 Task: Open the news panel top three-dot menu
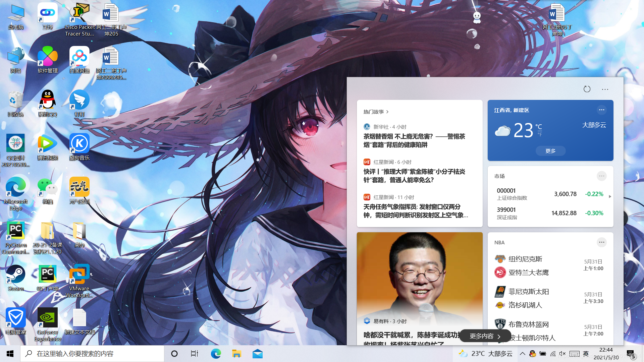[x=605, y=89]
